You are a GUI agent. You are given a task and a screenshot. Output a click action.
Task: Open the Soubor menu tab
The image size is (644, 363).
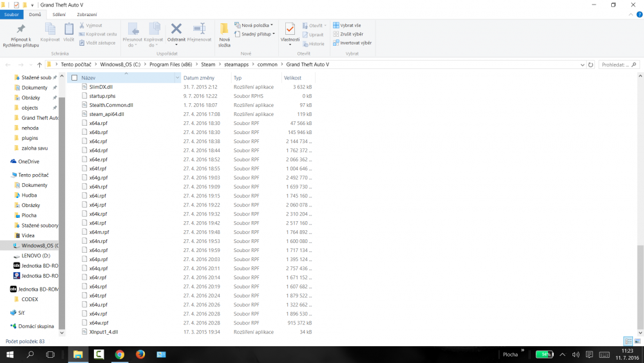(12, 14)
